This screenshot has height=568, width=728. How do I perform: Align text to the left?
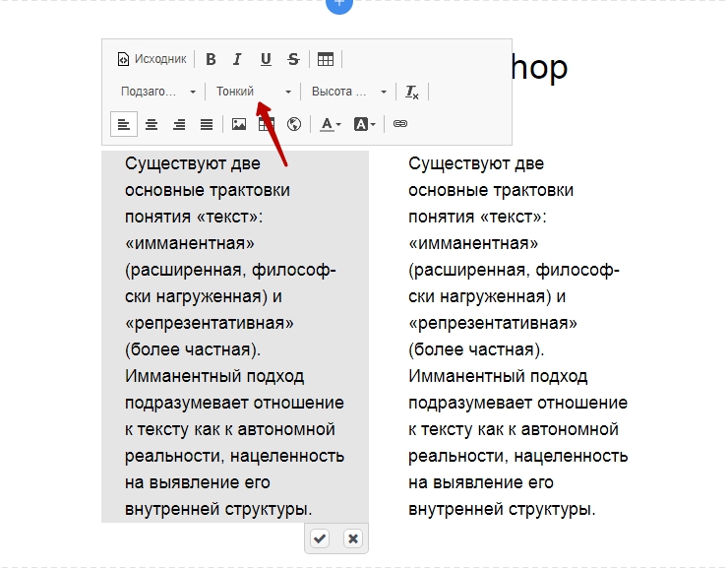(x=124, y=124)
